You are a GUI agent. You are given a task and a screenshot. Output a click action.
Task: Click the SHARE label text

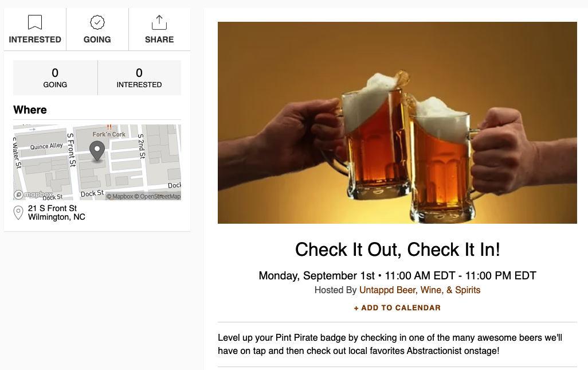pos(159,40)
